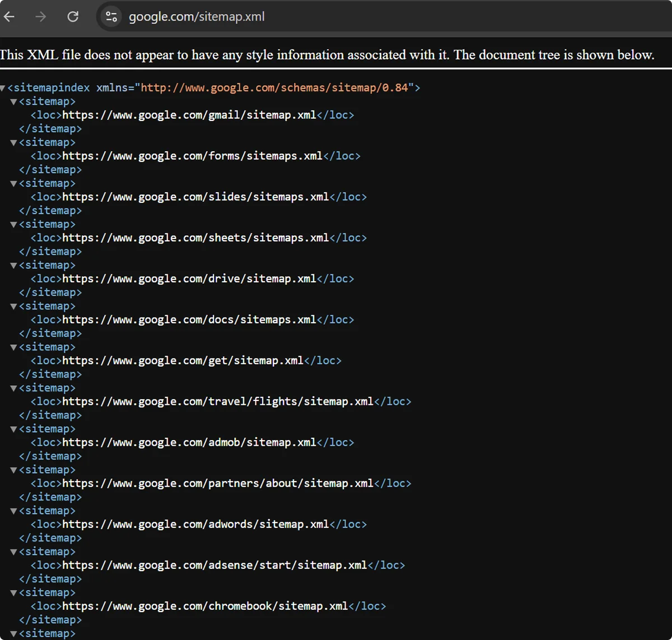Click the xmlns schema URL value 0.84
This screenshot has width=672, height=640.
click(x=274, y=87)
